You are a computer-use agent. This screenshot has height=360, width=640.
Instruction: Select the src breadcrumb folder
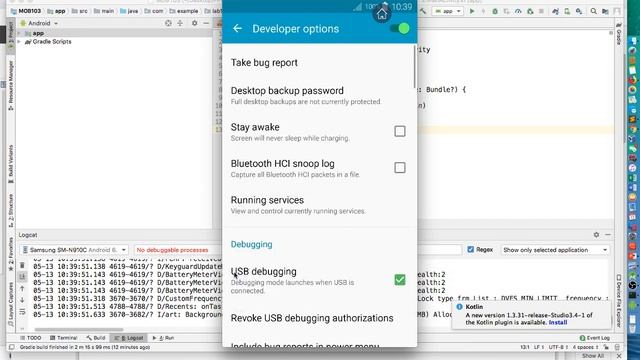(80, 11)
